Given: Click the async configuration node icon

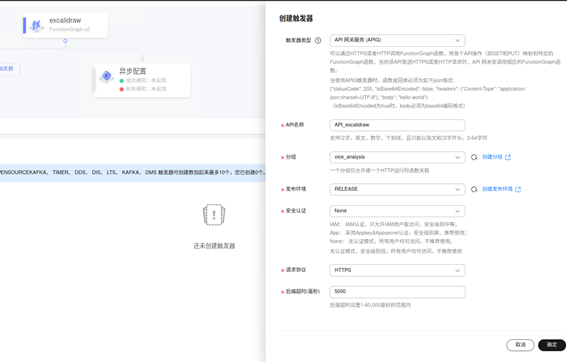Looking at the screenshot, I should (x=106, y=76).
